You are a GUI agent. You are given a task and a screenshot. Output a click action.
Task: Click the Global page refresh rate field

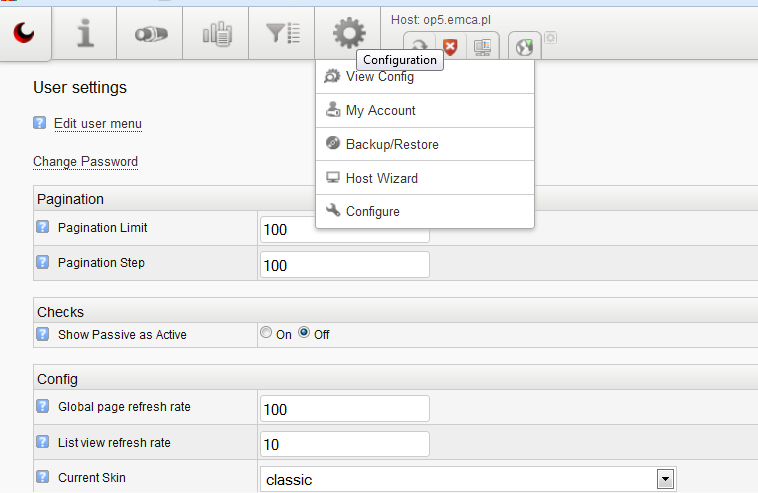(344, 409)
